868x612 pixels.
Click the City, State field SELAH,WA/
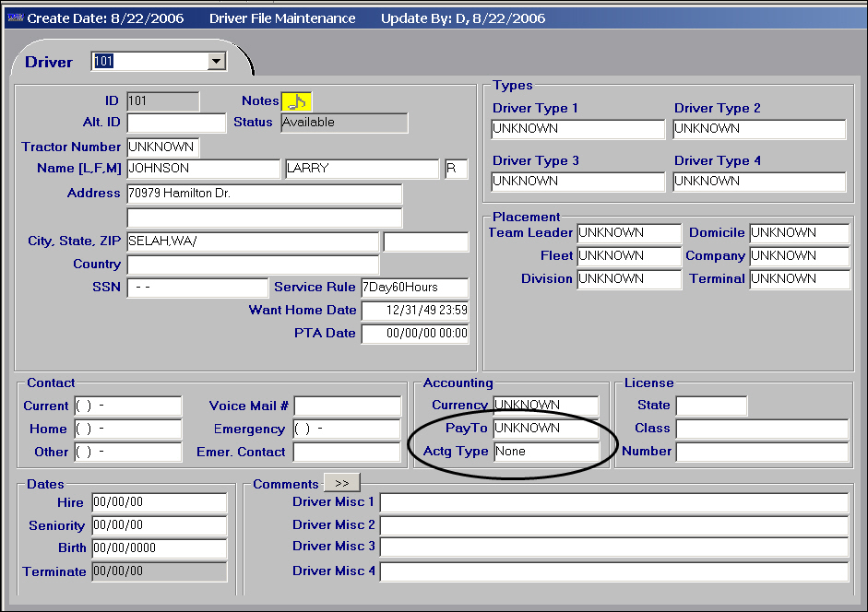(x=253, y=241)
